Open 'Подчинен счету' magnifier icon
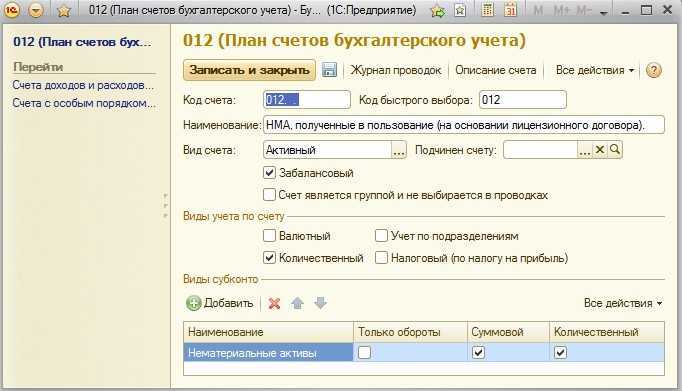Image resolution: width=682 pixels, height=391 pixels. tap(615, 150)
